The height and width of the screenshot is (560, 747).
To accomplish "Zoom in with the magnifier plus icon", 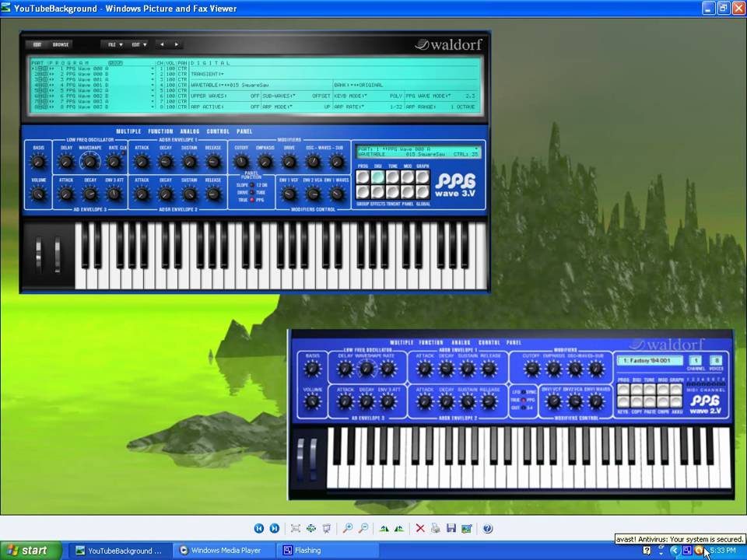I will tap(348, 528).
